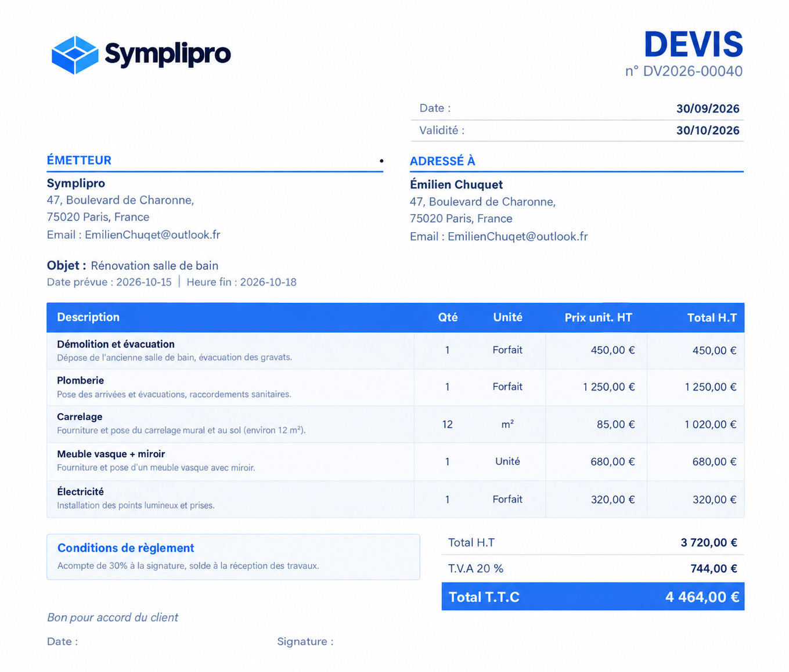Click Bon pour accord du client text
This screenshot has height=672, width=789.
tap(113, 617)
